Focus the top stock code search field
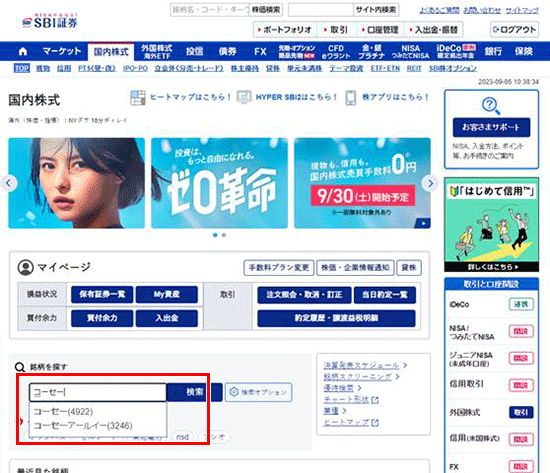This screenshot has height=473, width=550. 210,10
